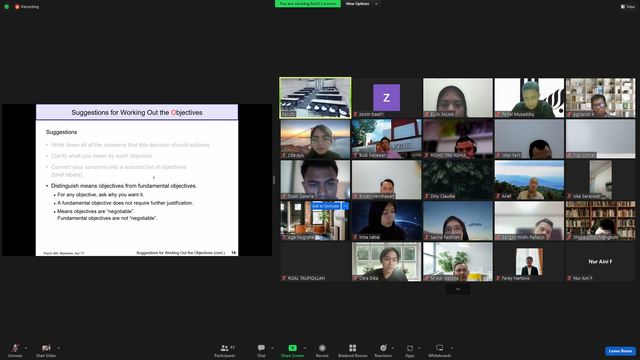
Task: Start the camera with Start Video
Action: point(46,350)
